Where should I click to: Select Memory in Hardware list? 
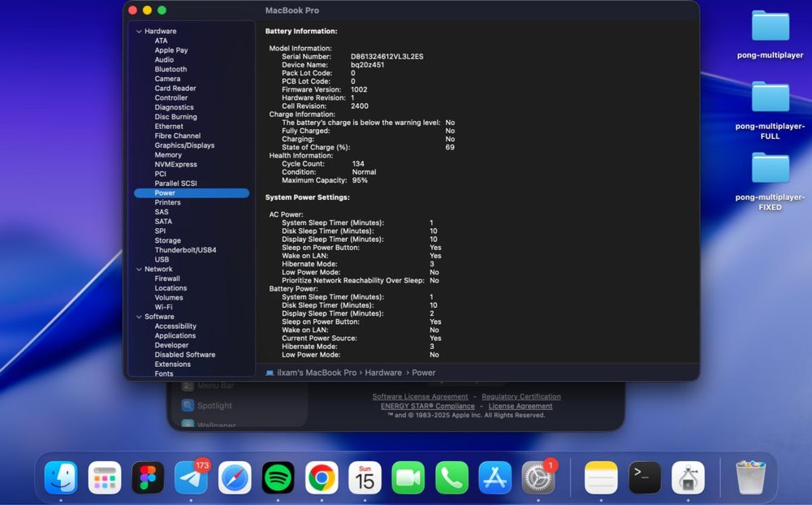click(x=168, y=155)
